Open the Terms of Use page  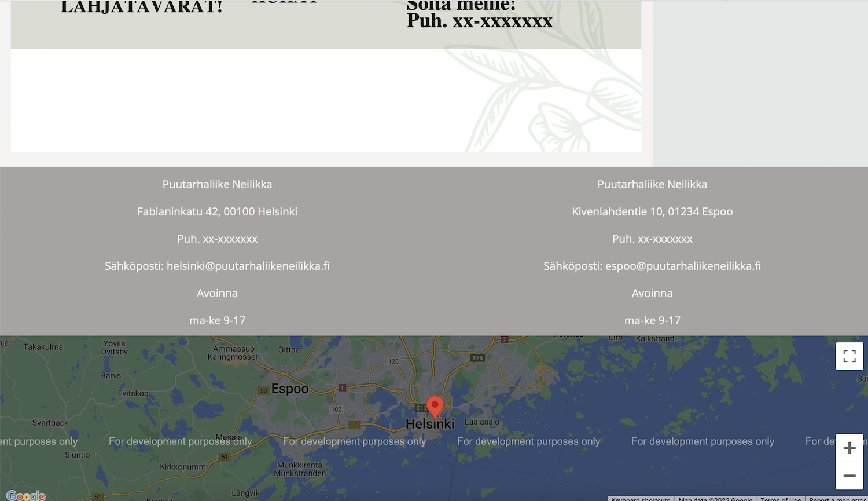[x=781, y=499]
